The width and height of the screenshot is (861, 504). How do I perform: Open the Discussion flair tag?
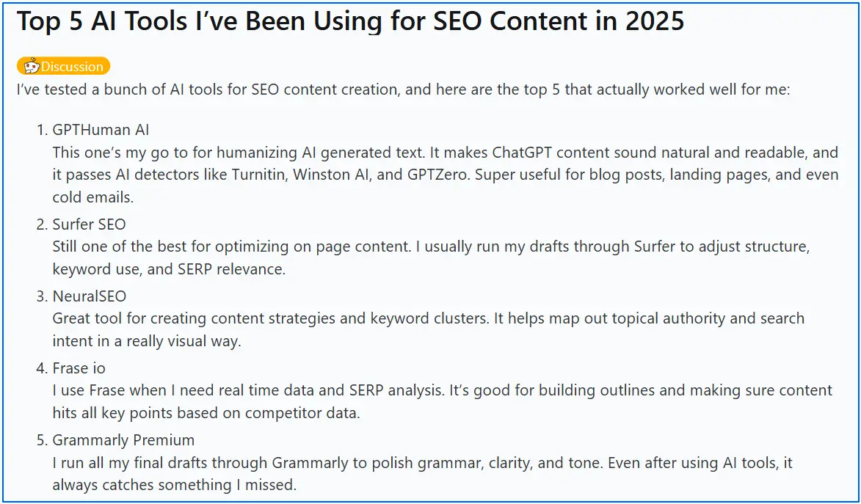coord(71,67)
